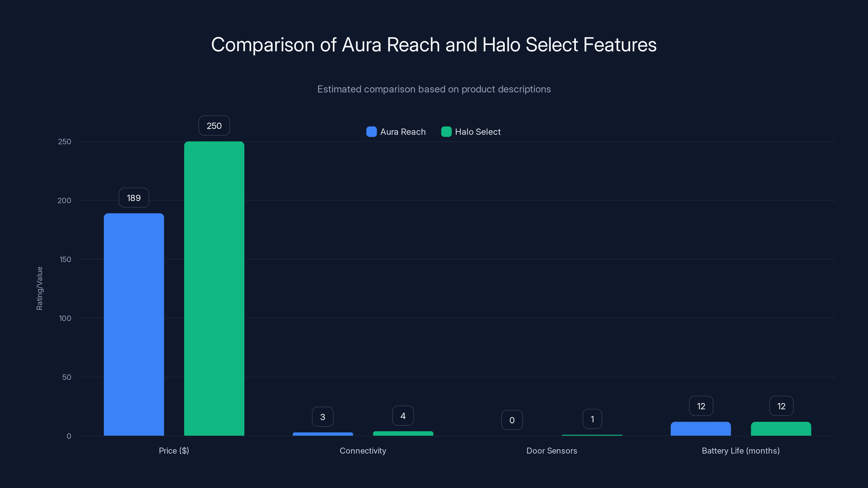868x488 pixels.
Task: Click the 189 data label above the blue bar
Action: click(133, 198)
